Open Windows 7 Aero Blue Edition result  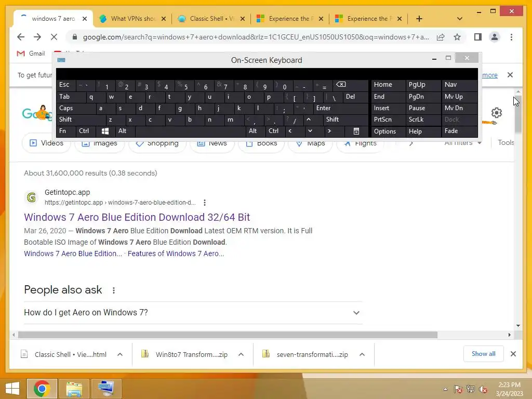pos(137,217)
